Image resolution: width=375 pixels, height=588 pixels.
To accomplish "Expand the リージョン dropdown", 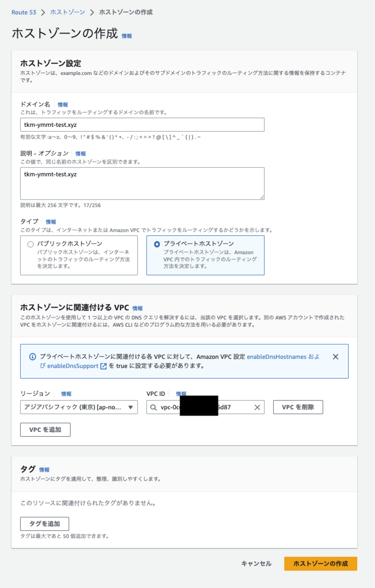I will click(79, 407).
